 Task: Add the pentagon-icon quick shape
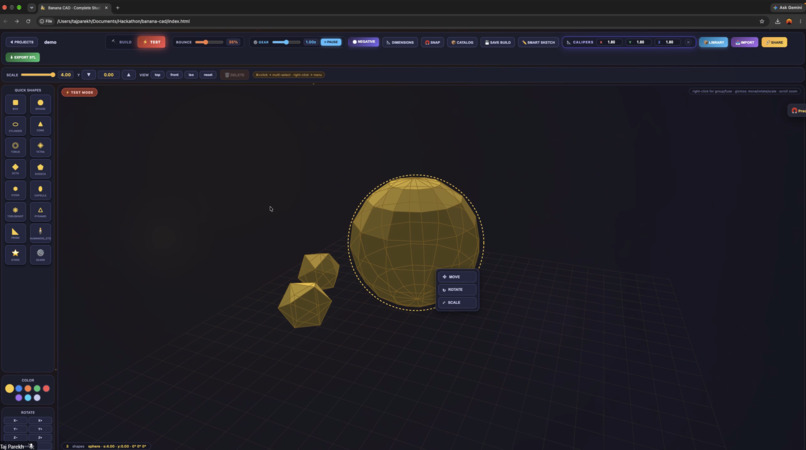(40, 169)
